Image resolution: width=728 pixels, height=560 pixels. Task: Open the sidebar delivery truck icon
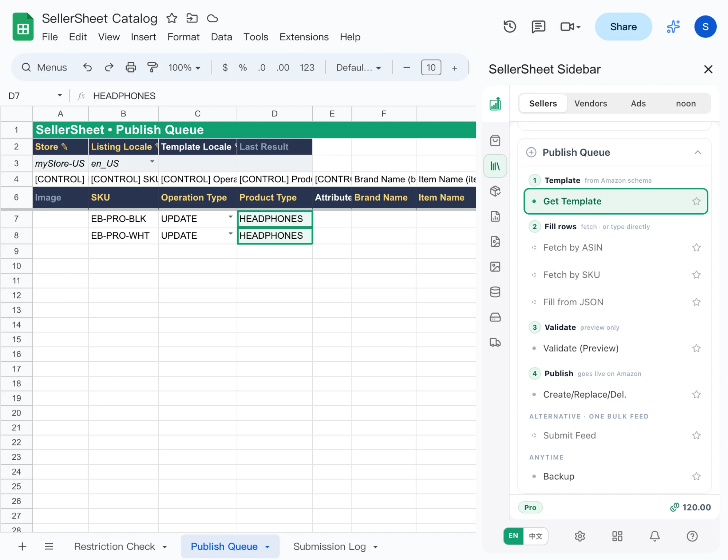tap(495, 342)
